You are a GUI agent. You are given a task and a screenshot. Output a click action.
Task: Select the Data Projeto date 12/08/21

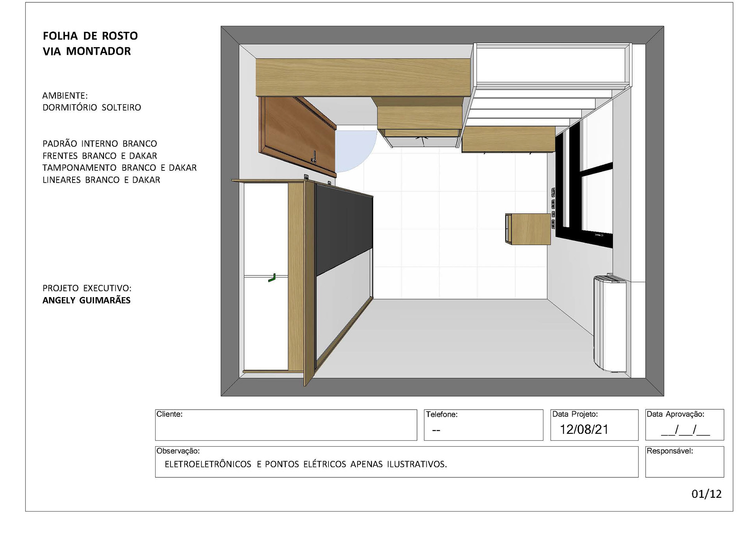click(584, 429)
